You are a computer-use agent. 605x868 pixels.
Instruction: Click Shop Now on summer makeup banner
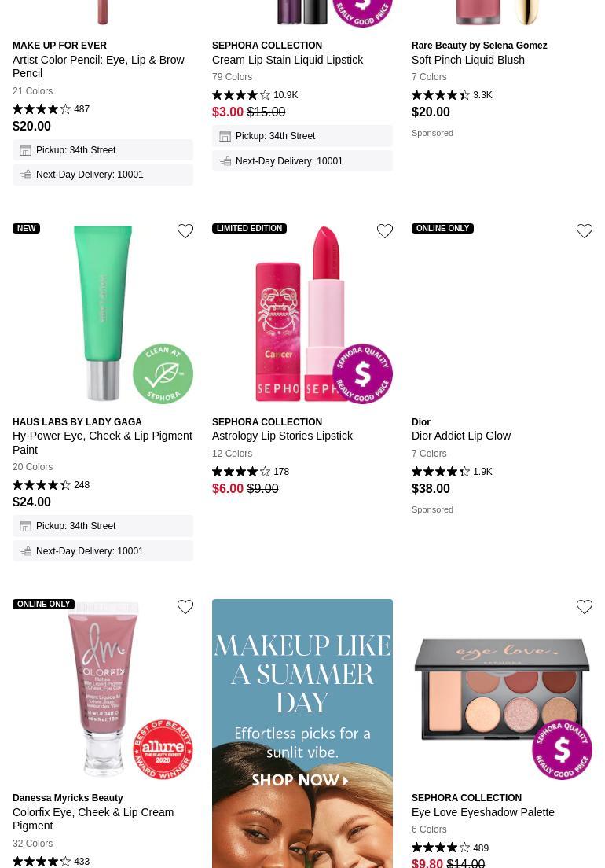click(x=300, y=780)
